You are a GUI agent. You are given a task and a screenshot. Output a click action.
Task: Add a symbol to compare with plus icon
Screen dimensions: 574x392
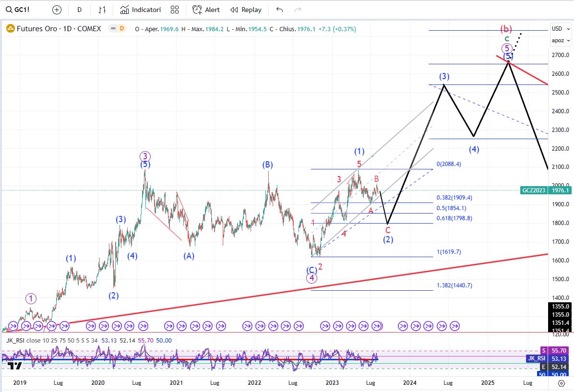57,10
